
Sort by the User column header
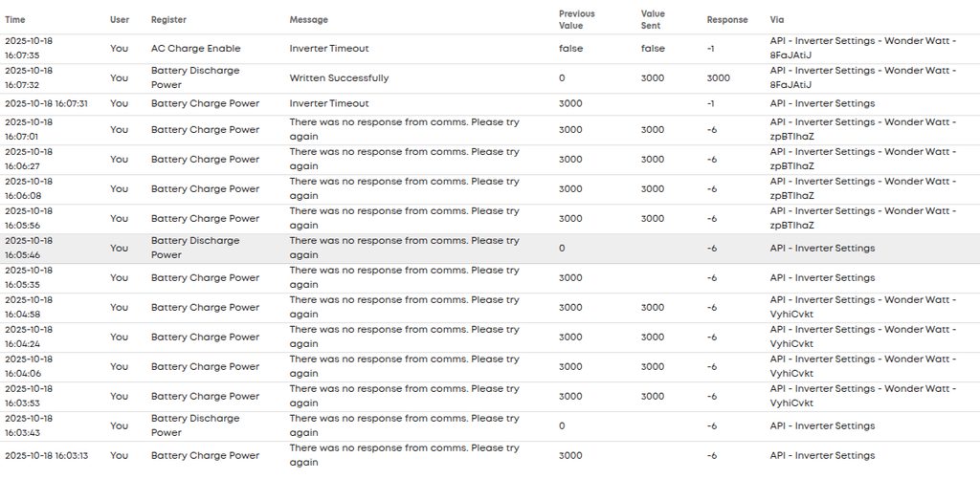(119, 19)
